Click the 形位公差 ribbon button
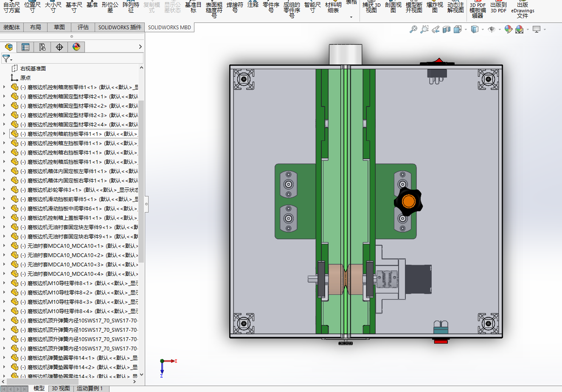 [x=110, y=6]
